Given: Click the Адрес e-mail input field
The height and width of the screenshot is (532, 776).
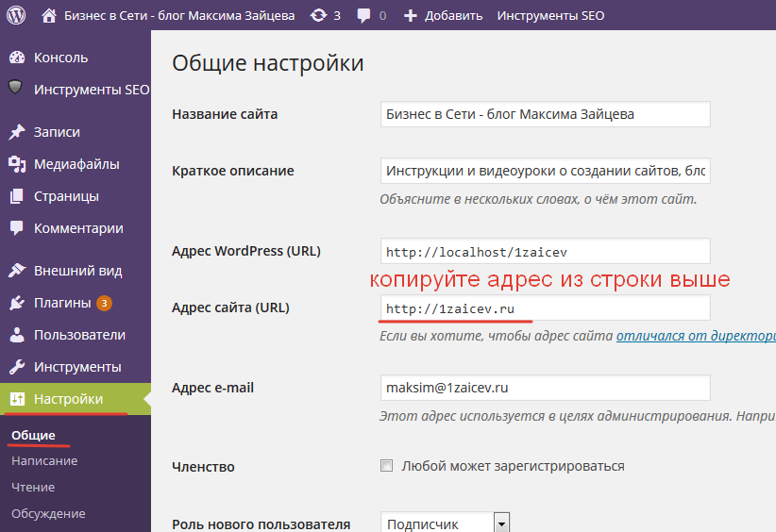Looking at the screenshot, I should (x=544, y=388).
